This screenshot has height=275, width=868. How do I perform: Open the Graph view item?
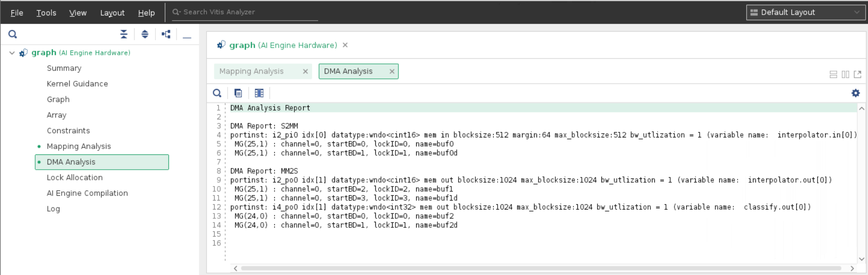tap(58, 100)
